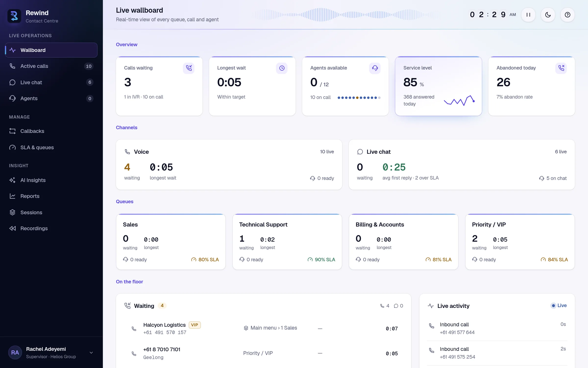Screen dimensions: 588x368
Task: Click the Reports chart icon
Action: point(12,196)
